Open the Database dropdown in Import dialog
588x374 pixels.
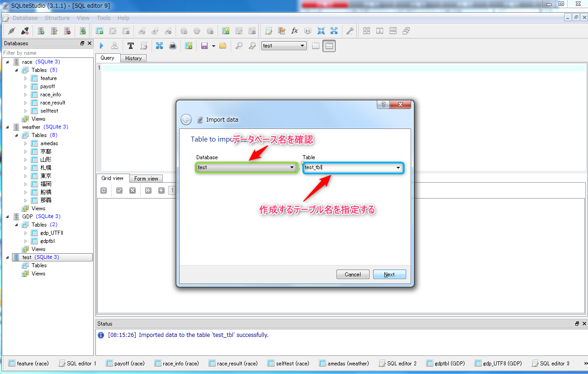tap(292, 168)
